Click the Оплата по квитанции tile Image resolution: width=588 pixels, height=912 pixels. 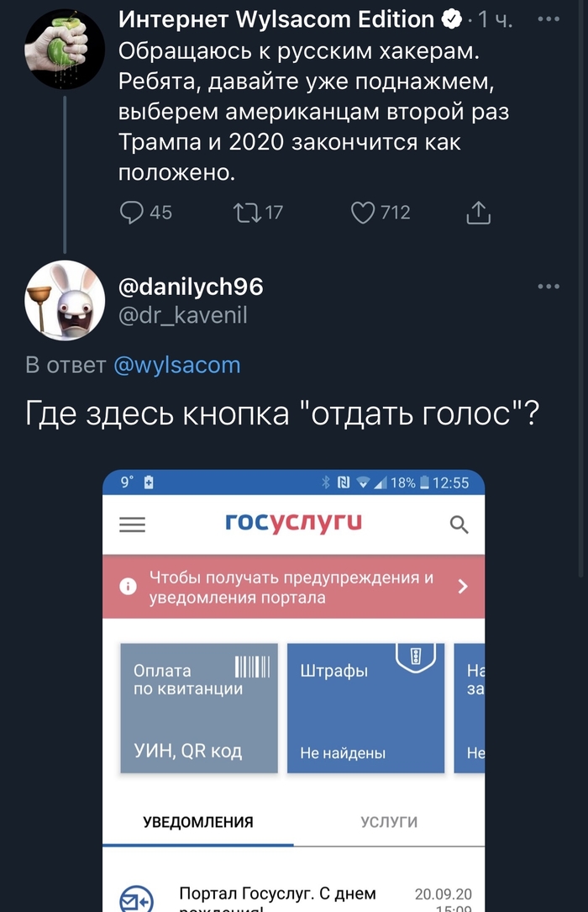click(x=198, y=708)
